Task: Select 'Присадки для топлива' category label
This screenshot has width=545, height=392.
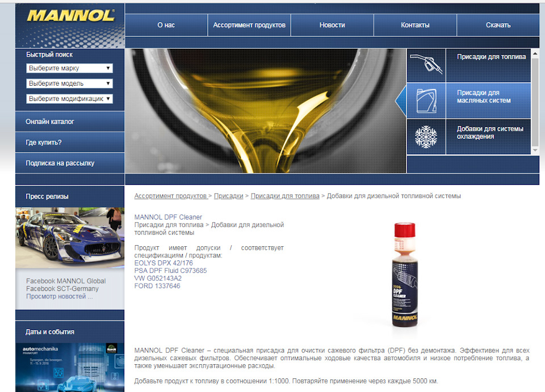Action: coord(492,57)
